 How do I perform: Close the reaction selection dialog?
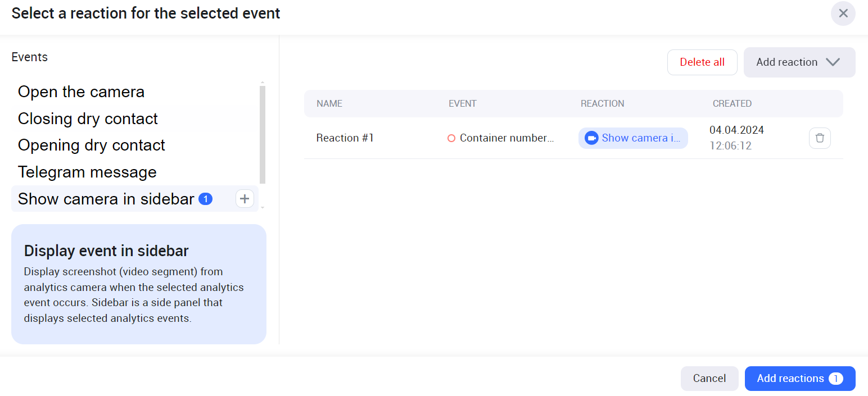pyautogui.click(x=843, y=13)
